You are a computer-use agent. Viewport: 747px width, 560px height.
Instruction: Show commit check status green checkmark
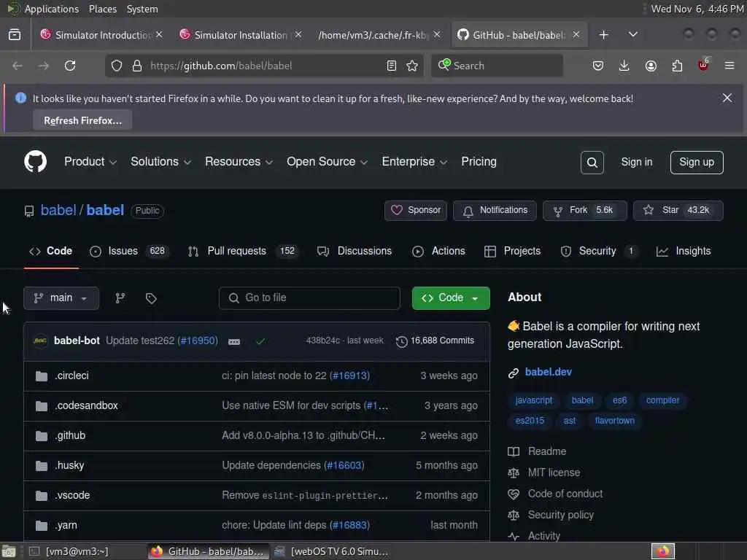(260, 341)
